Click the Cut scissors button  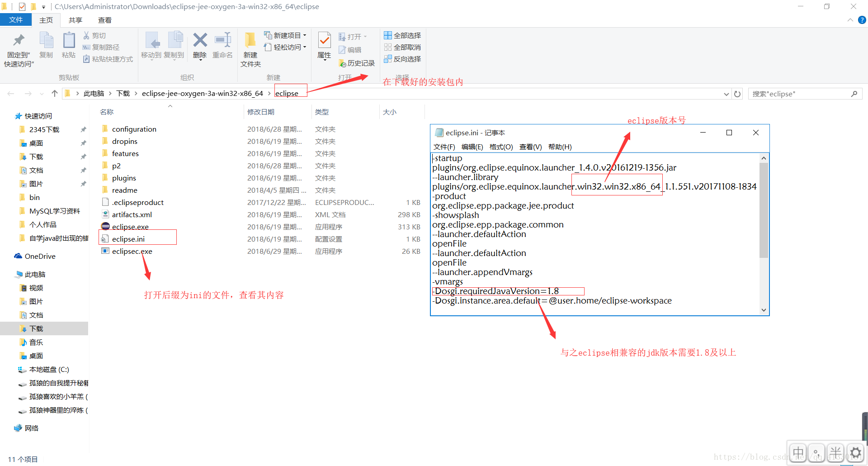point(94,35)
